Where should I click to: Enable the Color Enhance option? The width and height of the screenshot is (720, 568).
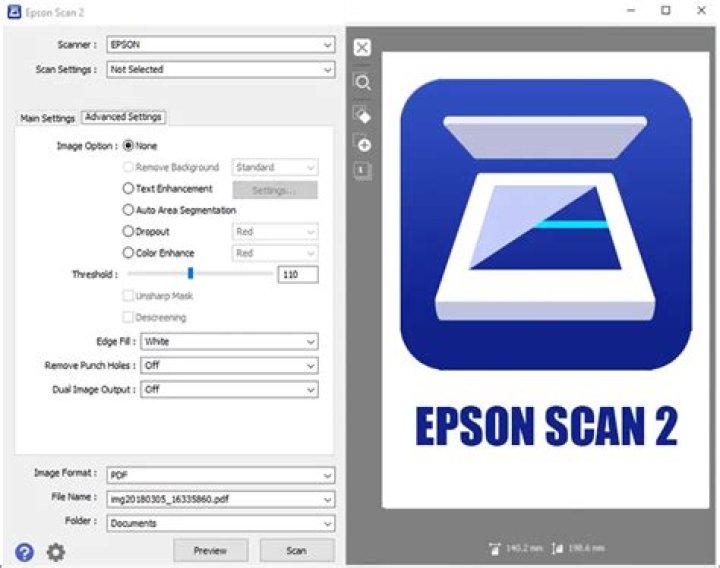pyautogui.click(x=128, y=253)
